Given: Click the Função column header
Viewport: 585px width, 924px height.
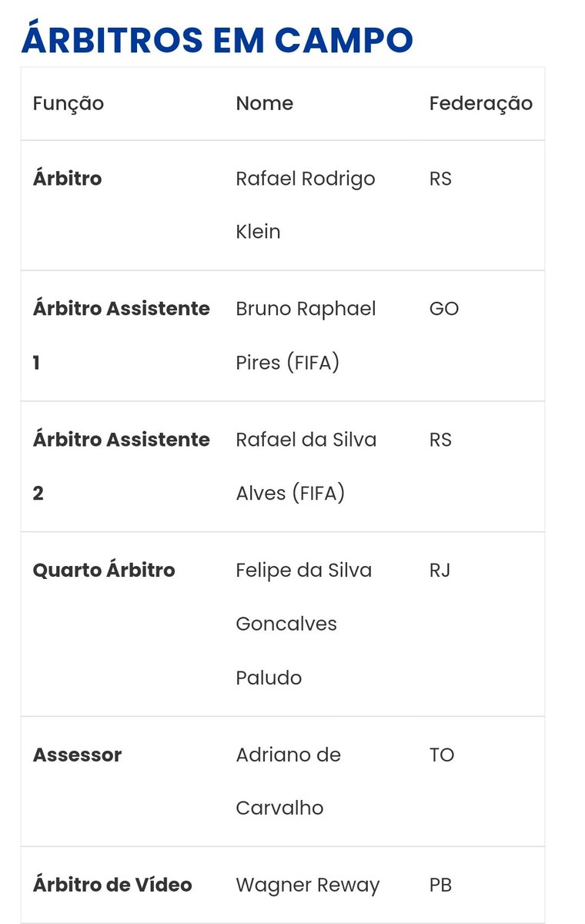Looking at the screenshot, I should pyautogui.click(x=68, y=103).
